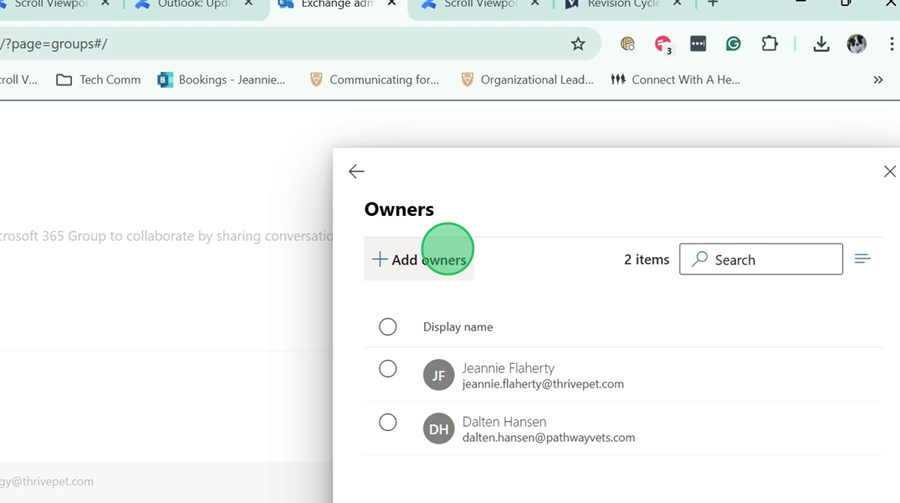This screenshot has height=503, width=900.
Task: Close the Owners panel
Action: (x=889, y=172)
